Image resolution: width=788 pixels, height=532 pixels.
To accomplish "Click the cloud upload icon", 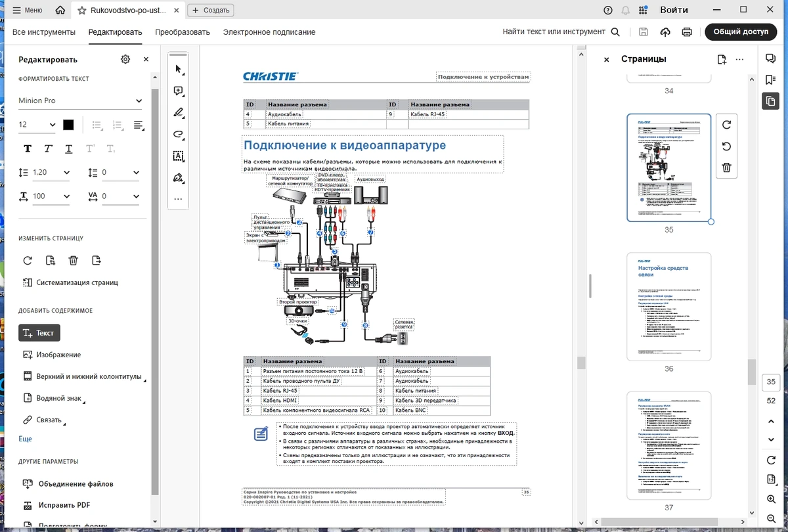I will (x=665, y=32).
